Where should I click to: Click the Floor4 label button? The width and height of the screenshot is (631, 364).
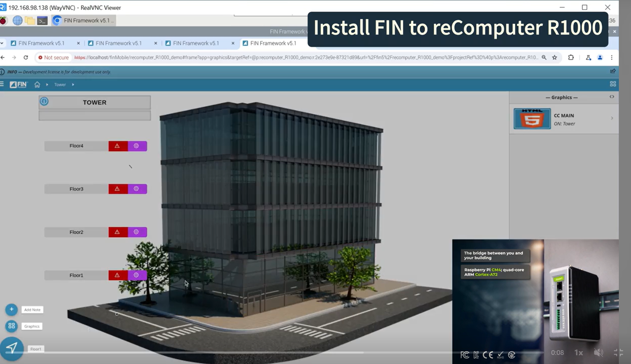point(76,146)
